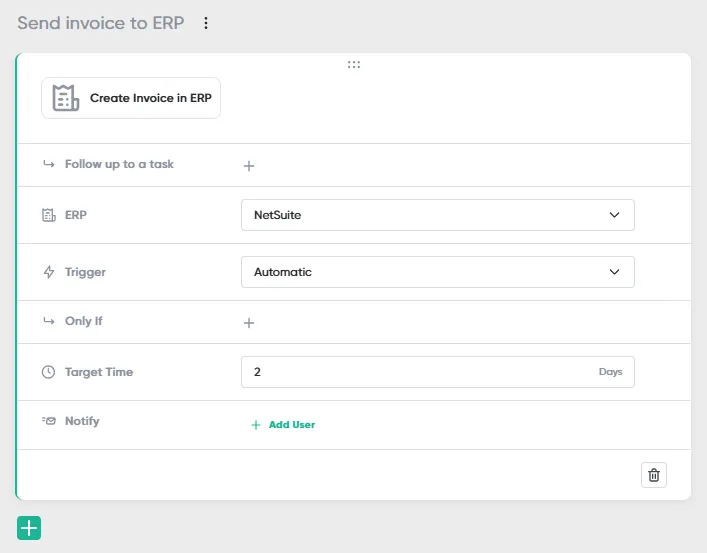Click the Only If label
Screen dimensions: 707x553
pos(83,321)
